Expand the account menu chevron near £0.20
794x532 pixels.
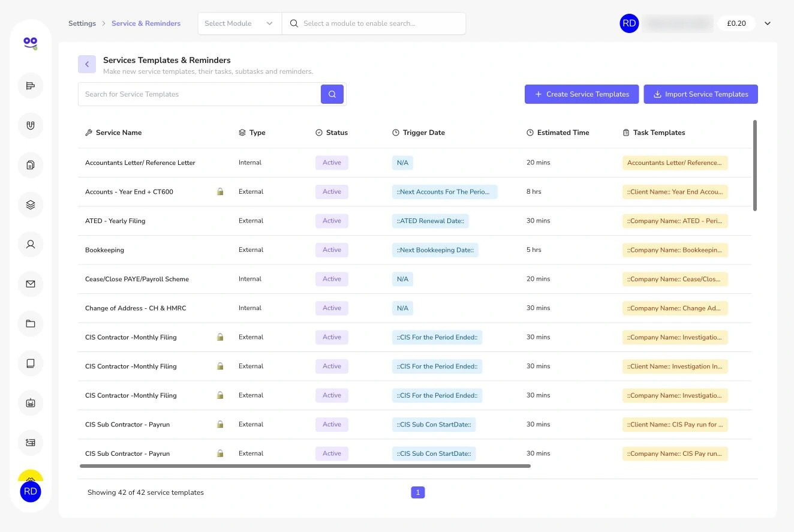pos(768,23)
